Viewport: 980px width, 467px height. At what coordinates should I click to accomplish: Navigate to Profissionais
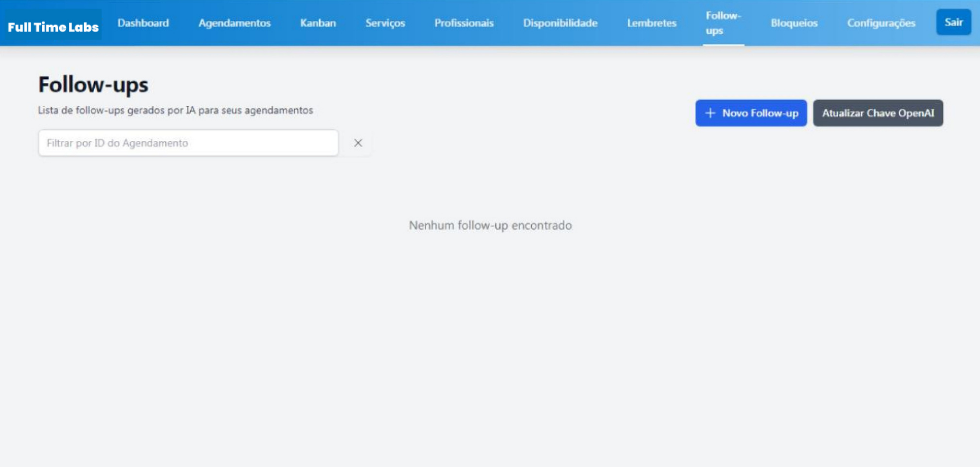tap(464, 23)
